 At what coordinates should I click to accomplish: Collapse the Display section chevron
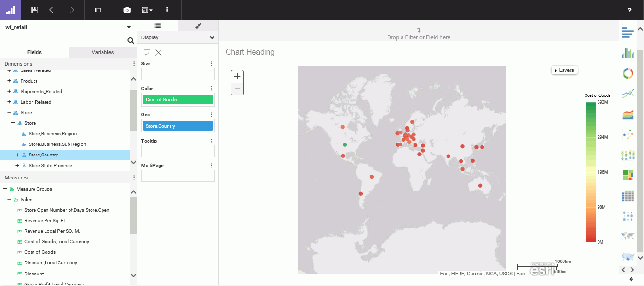pos(212,37)
